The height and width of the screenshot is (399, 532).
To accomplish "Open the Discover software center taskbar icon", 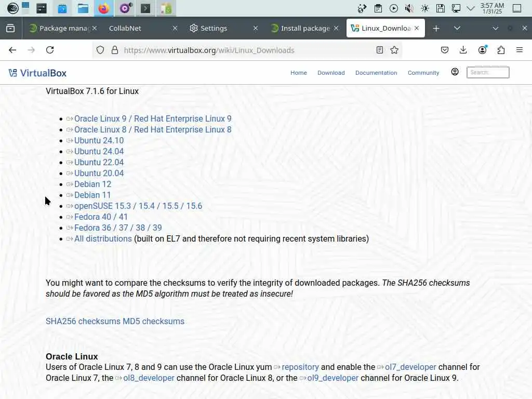I will [62, 8].
